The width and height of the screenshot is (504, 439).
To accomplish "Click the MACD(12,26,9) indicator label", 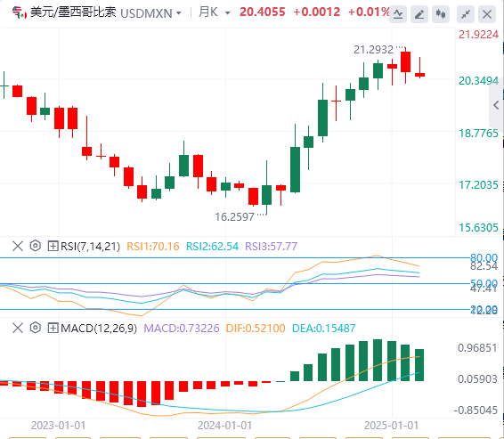I will coord(99,329).
